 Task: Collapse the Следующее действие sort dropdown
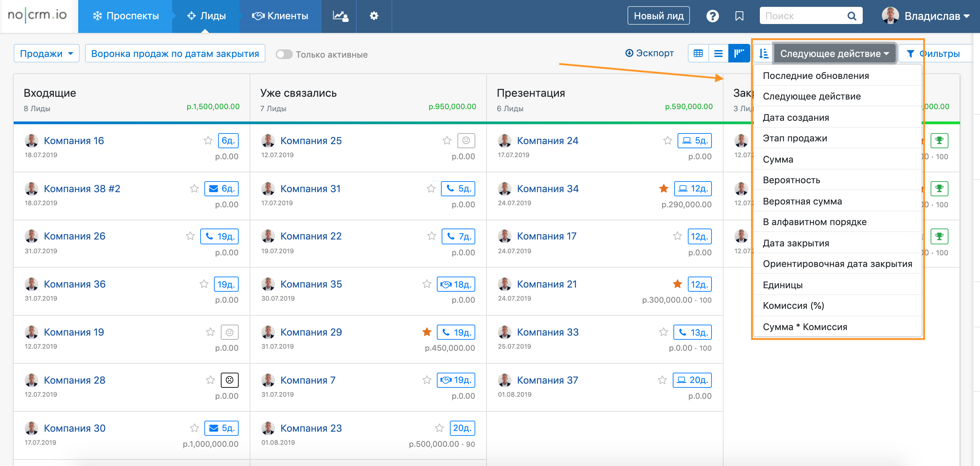834,54
